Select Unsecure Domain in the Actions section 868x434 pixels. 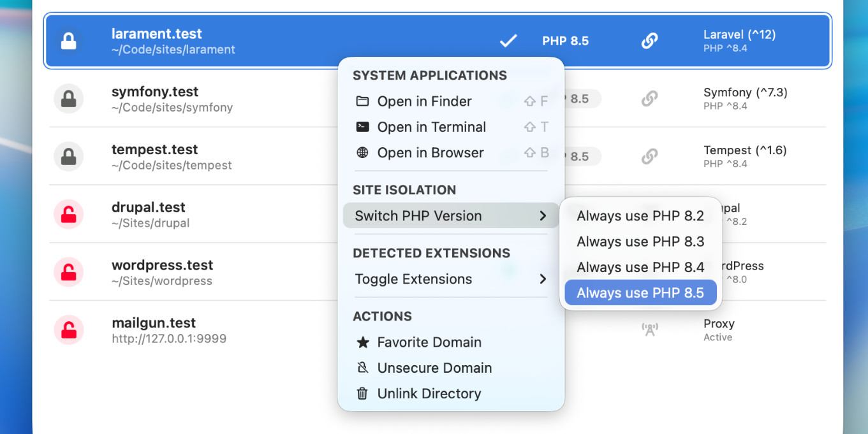point(451,368)
